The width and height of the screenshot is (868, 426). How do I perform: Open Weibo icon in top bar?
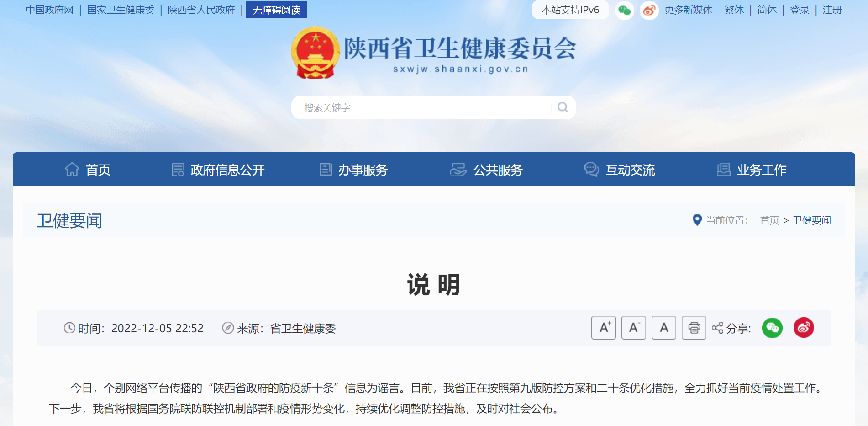click(x=649, y=10)
